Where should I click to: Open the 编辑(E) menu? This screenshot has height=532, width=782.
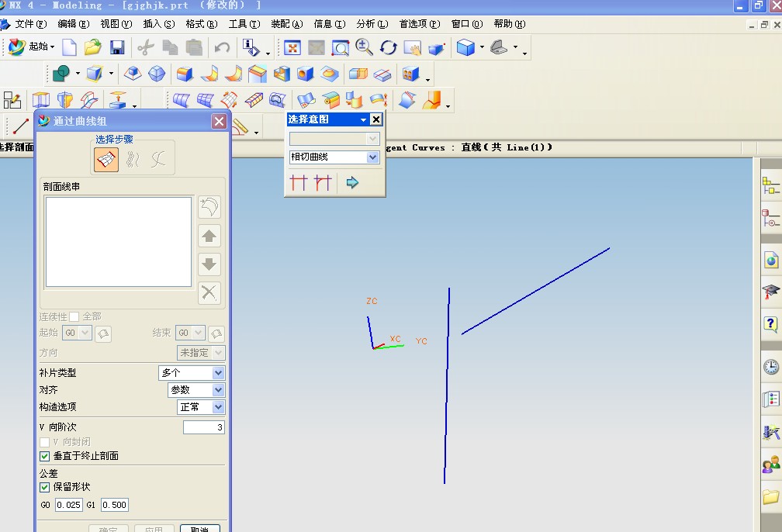pos(73,24)
